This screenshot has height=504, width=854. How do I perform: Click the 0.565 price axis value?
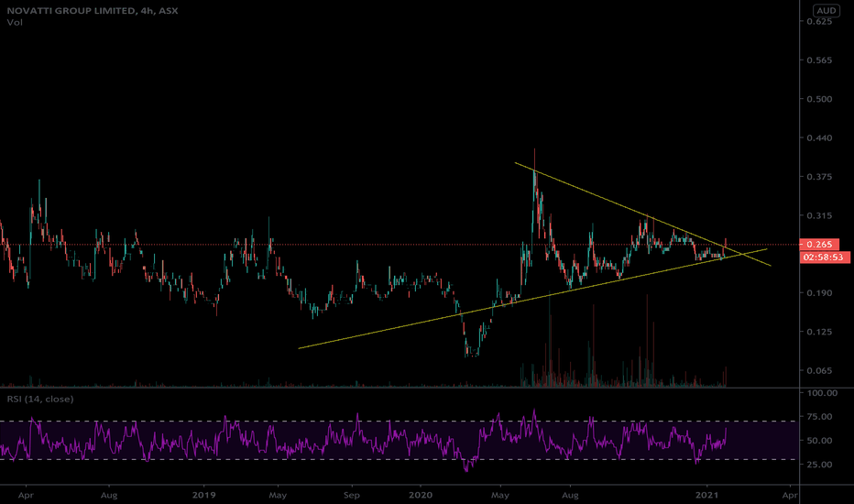819,60
